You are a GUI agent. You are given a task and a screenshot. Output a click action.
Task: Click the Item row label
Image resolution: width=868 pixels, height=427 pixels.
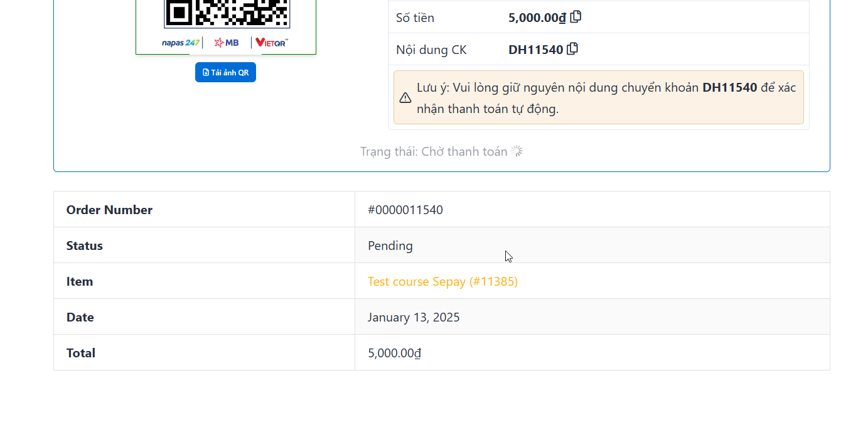[80, 281]
